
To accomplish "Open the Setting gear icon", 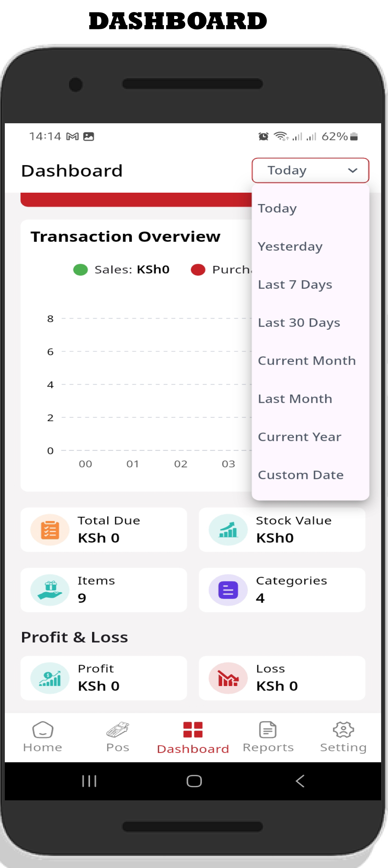I will coord(343,730).
